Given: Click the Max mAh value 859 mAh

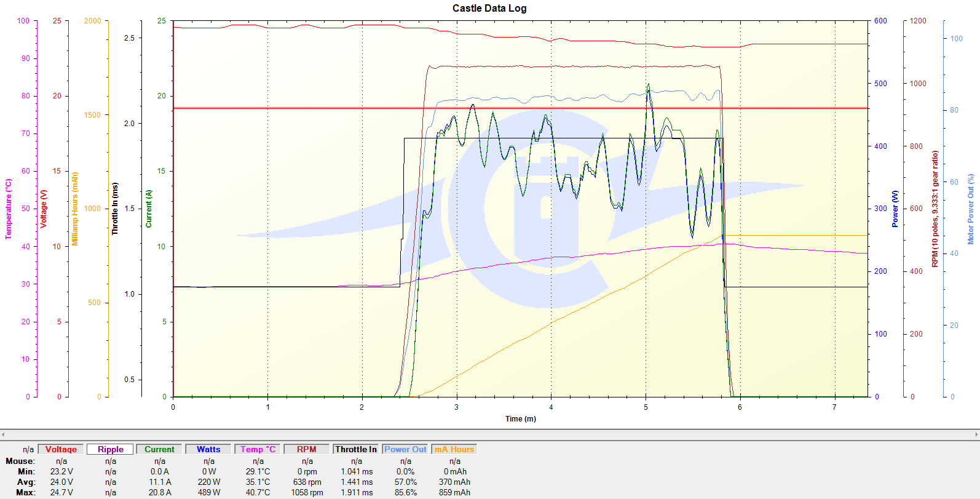Looking at the screenshot, I should coord(455,492).
